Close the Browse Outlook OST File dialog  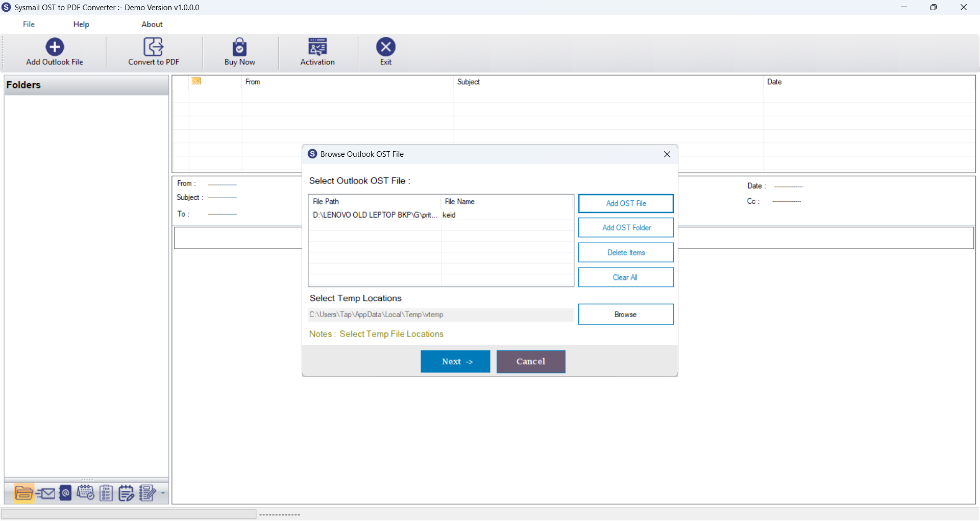click(667, 154)
